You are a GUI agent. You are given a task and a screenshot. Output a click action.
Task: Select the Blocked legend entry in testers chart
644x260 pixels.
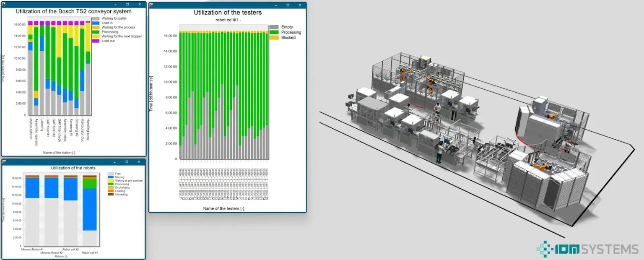pos(288,38)
